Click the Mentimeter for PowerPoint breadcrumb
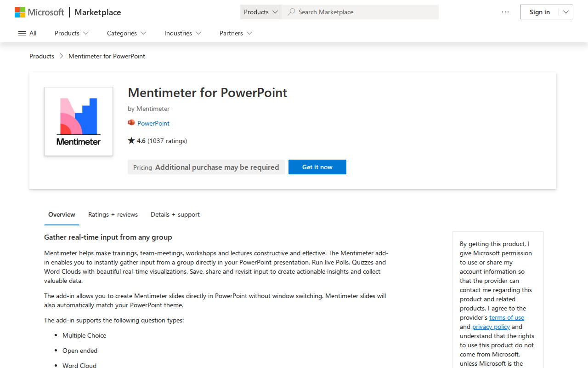Viewport: 588px width, 368px height. click(x=107, y=56)
